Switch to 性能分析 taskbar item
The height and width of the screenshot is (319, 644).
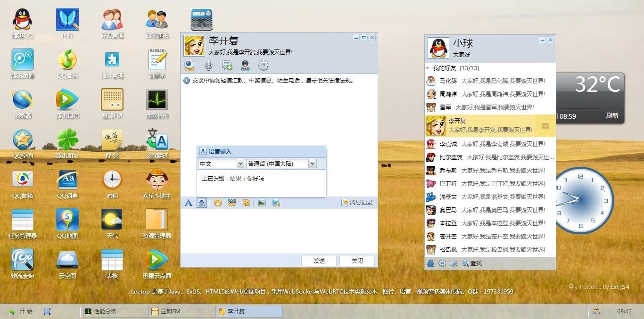click(x=115, y=311)
